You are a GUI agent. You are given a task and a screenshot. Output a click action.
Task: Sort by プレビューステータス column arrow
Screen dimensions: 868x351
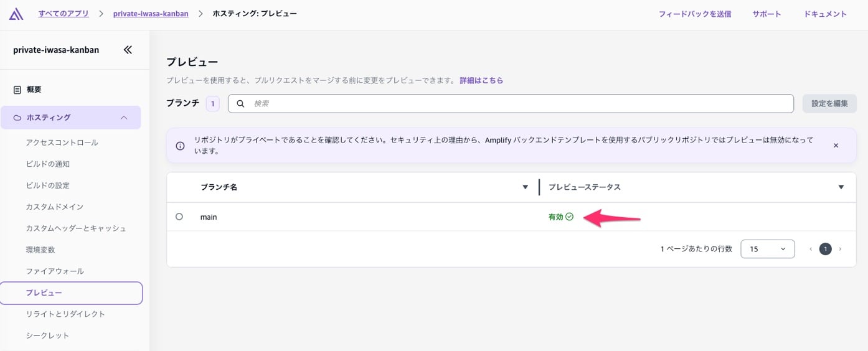click(841, 187)
